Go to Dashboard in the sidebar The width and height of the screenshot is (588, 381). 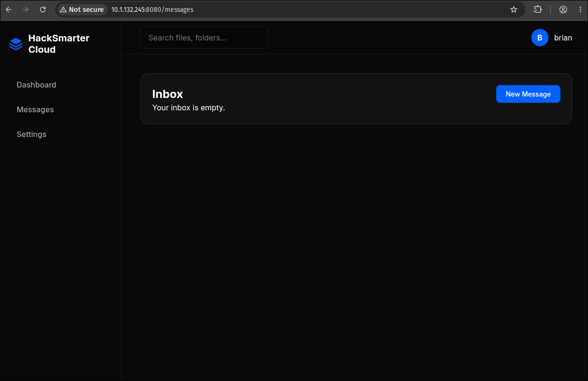[36, 85]
